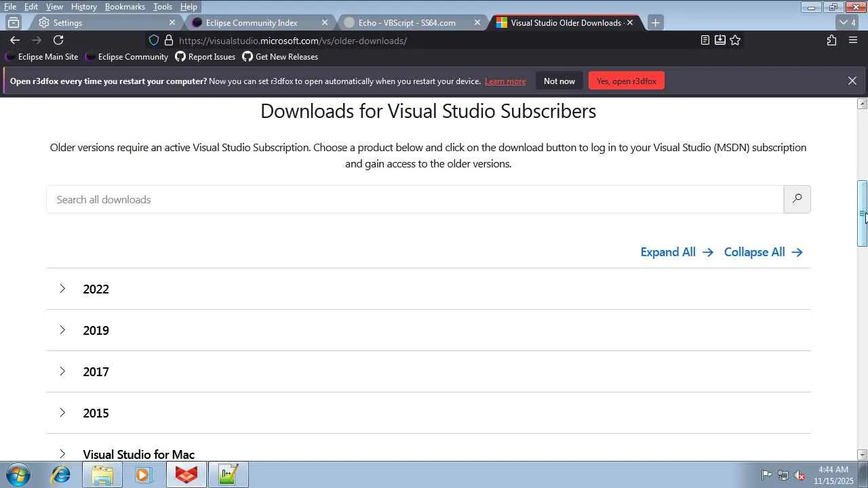Image resolution: width=868 pixels, height=488 pixels.
Task: Expand the 2015 downloads section
Action: click(429, 413)
